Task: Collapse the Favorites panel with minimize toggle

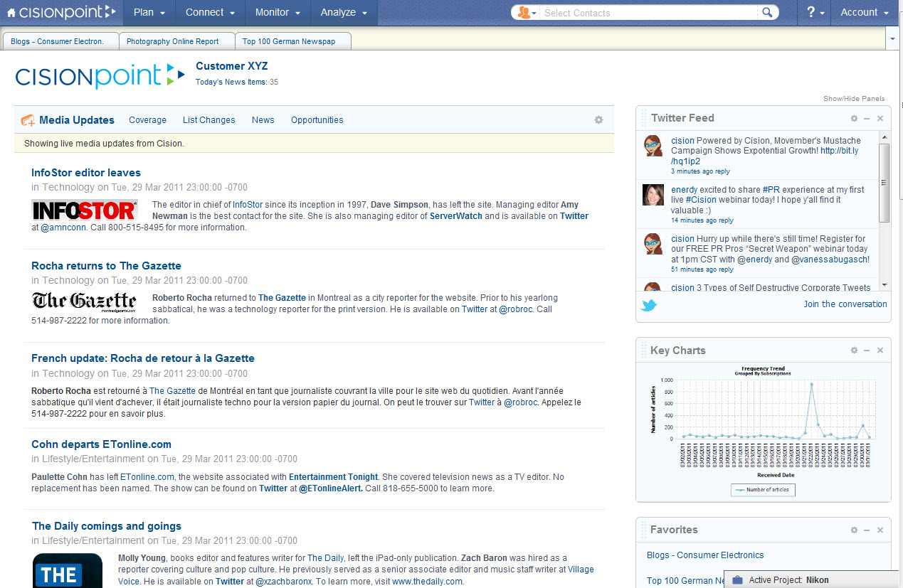Action: coord(867,530)
